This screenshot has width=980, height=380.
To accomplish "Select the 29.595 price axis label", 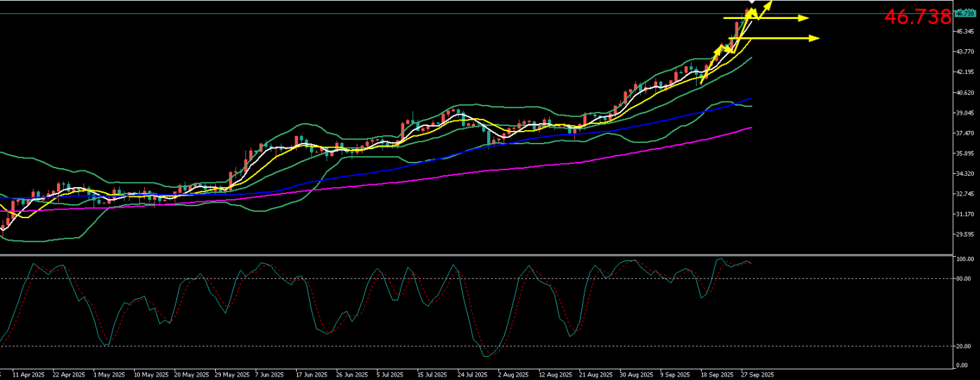I will pos(963,234).
